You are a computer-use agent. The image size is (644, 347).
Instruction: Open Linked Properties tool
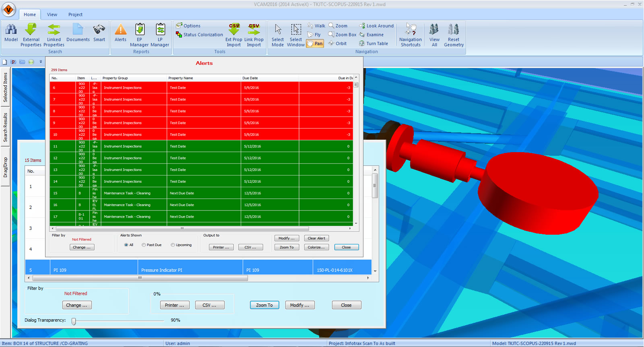coord(54,30)
